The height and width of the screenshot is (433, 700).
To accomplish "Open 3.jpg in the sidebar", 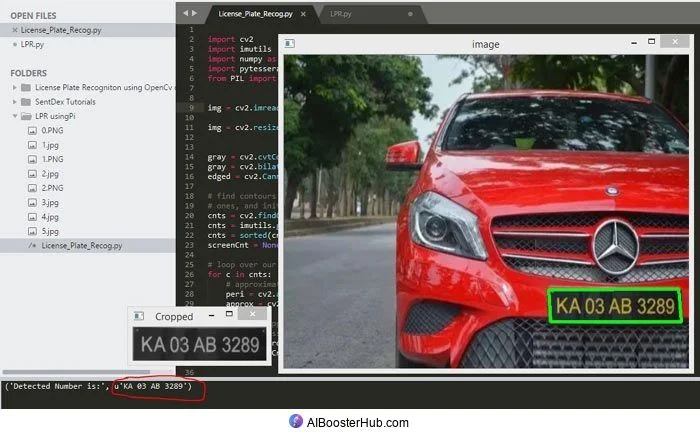I will coord(50,202).
